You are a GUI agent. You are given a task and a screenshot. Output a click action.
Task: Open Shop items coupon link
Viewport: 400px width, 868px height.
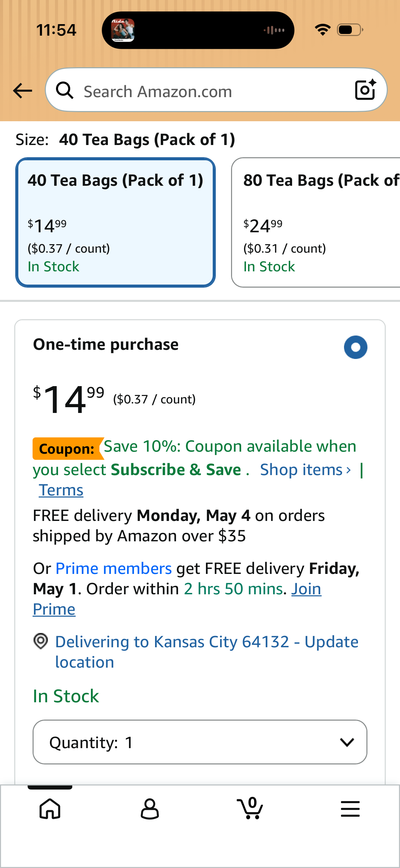305,470
